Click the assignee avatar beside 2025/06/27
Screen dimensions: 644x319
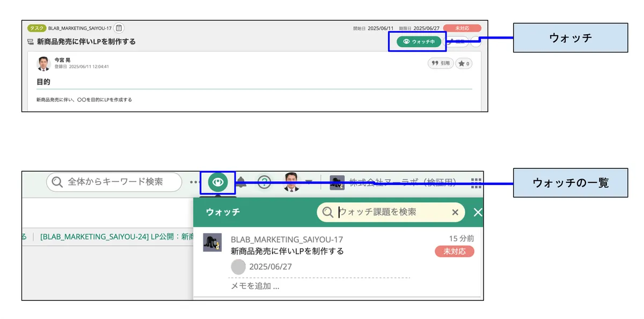coord(238,266)
